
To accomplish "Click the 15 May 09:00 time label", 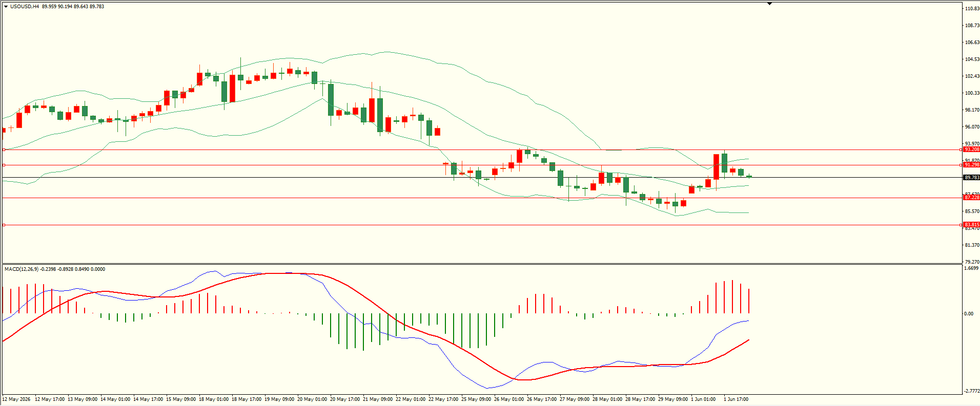I will pos(181,399).
